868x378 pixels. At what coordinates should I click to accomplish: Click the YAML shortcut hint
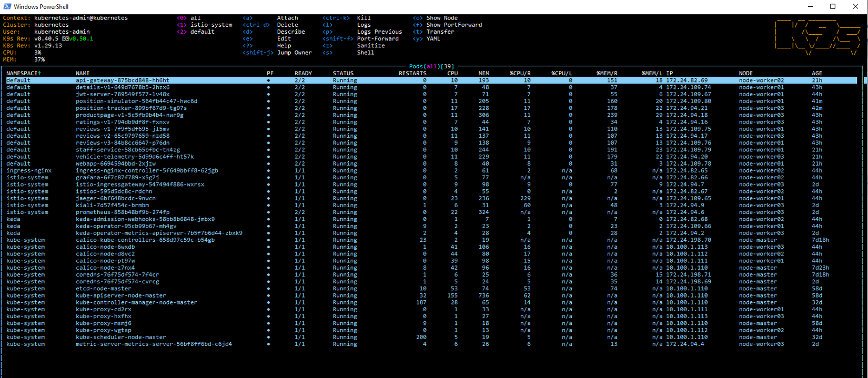[433, 38]
